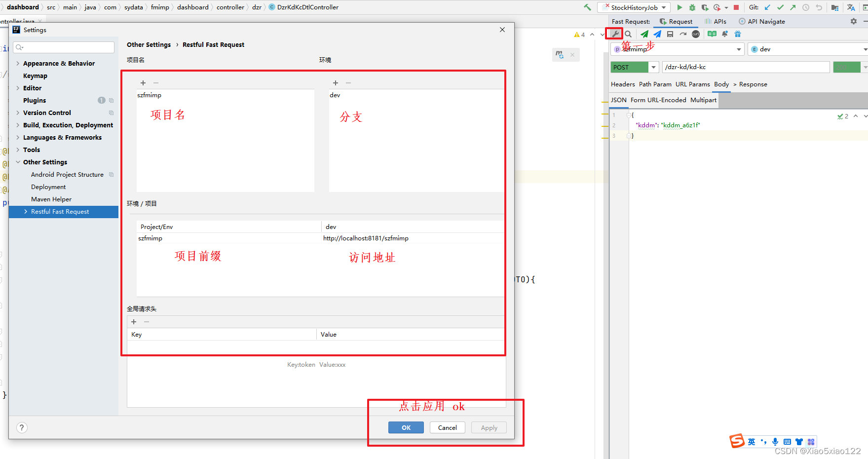Click the help question mark button

tap(22, 427)
